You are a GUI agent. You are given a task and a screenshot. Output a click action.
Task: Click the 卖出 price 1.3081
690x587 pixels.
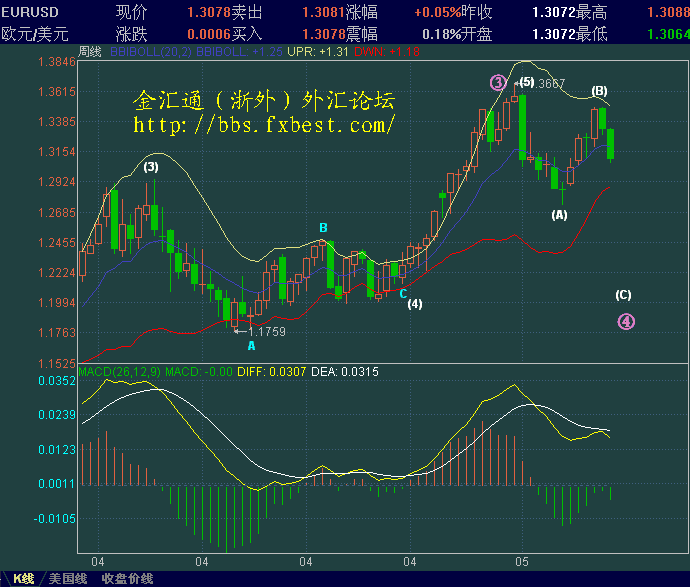323,12
